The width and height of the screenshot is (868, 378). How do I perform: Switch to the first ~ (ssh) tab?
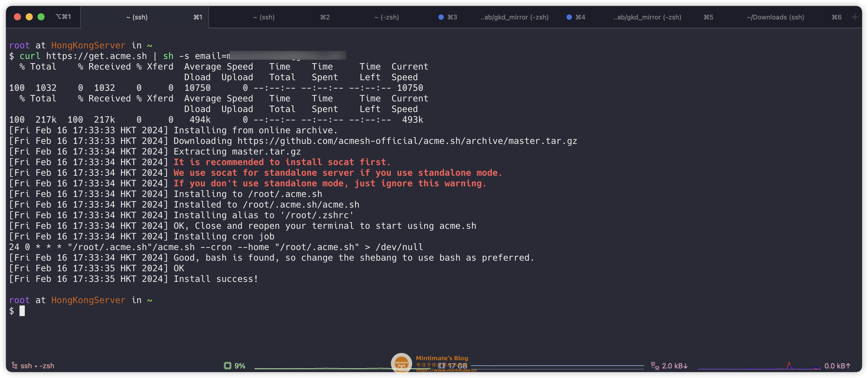pyautogui.click(x=145, y=17)
